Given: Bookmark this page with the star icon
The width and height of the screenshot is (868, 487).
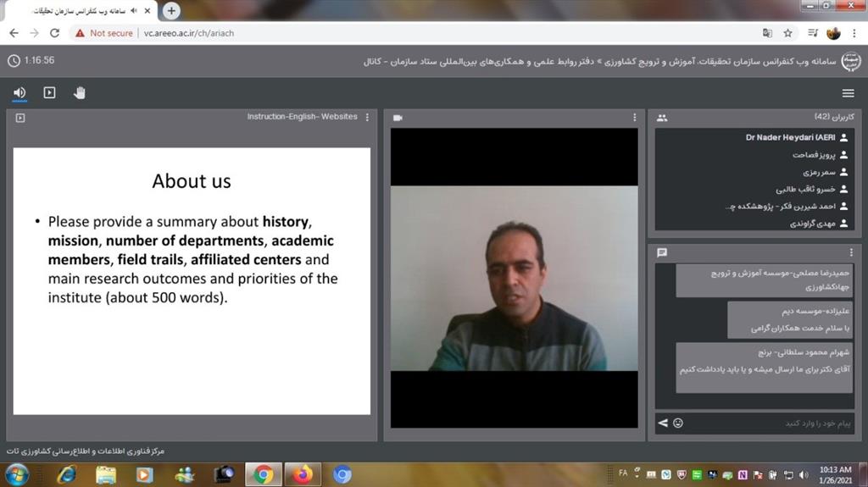Looking at the screenshot, I should click(x=787, y=33).
